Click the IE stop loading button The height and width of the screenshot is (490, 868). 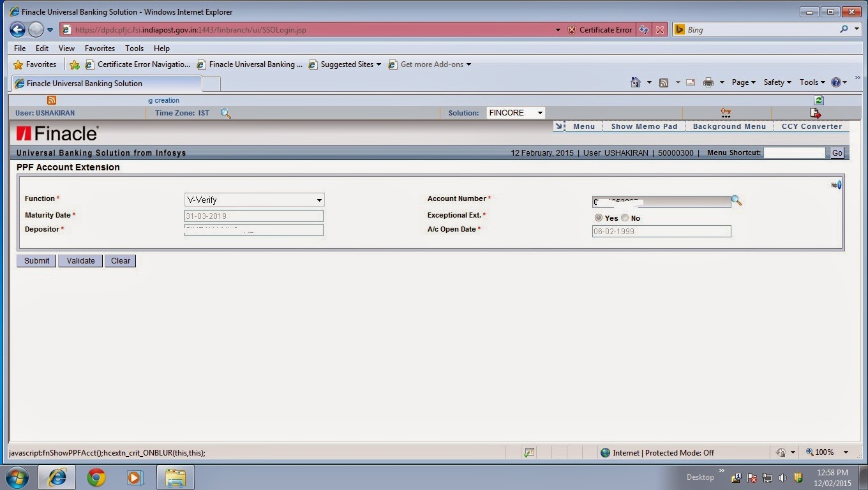pos(660,30)
